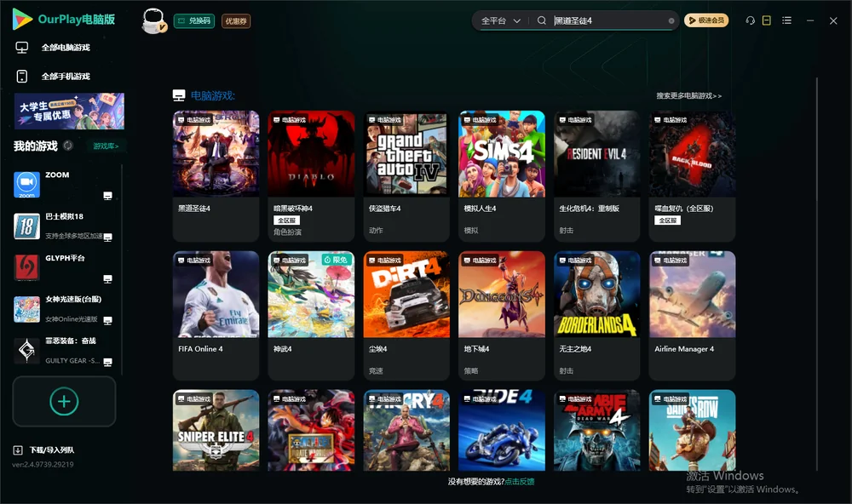The image size is (852, 504).
Task: Open the user avatar profile
Action: (153, 20)
